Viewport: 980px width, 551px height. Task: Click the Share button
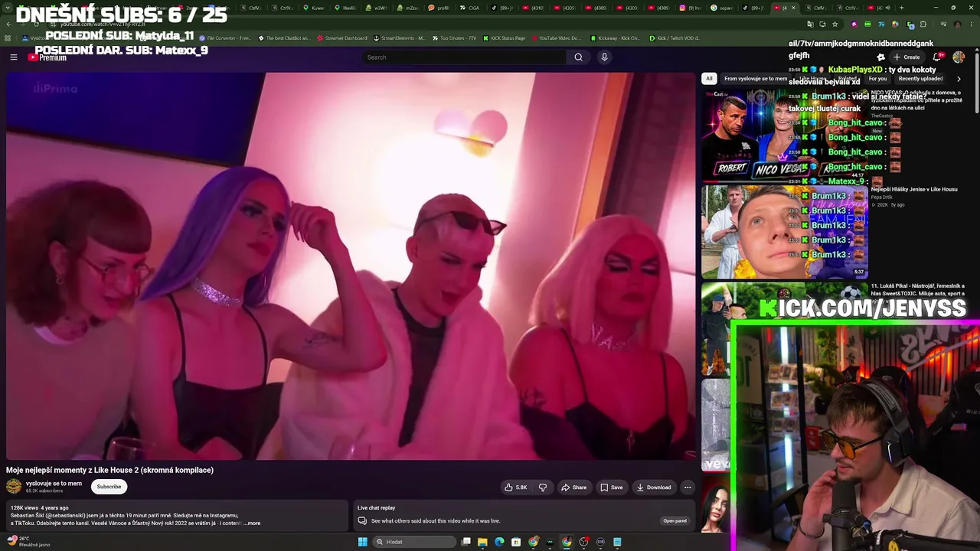coord(573,487)
